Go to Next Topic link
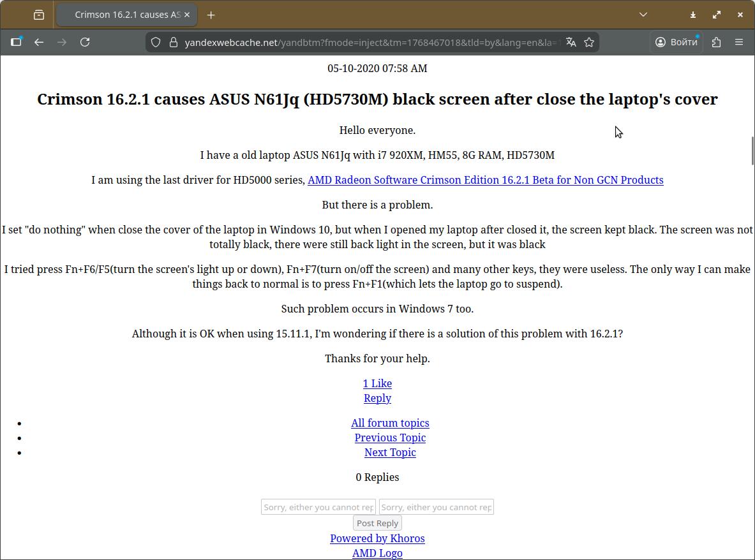The image size is (755, 560). 390,453
